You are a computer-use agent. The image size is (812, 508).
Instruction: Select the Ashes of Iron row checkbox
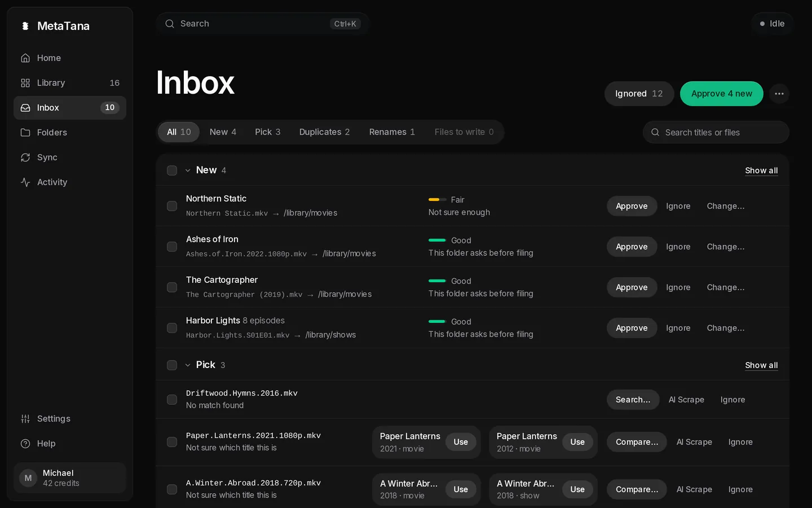[172, 247]
